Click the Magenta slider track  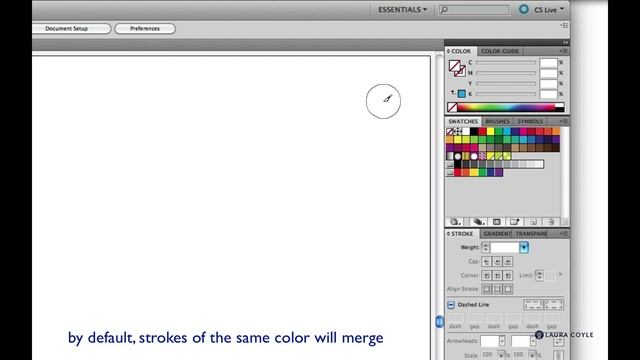click(x=506, y=73)
